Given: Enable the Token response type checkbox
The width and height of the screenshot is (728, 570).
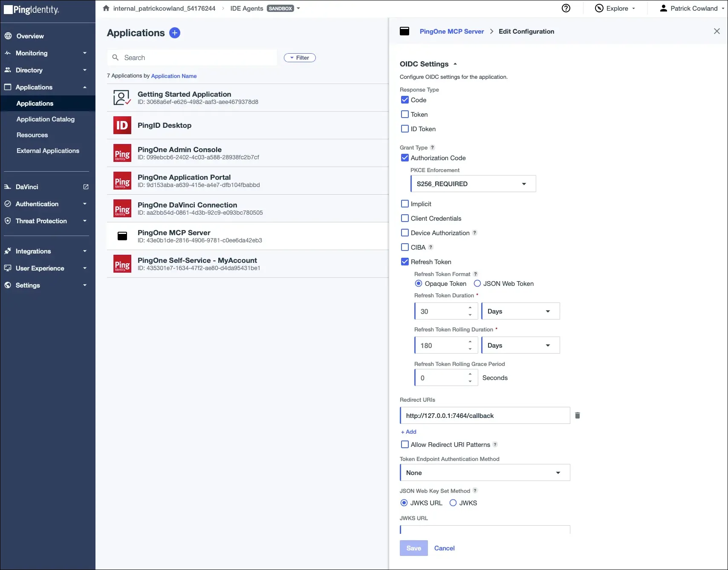Looking at the screenshot, I should [404, 114].
